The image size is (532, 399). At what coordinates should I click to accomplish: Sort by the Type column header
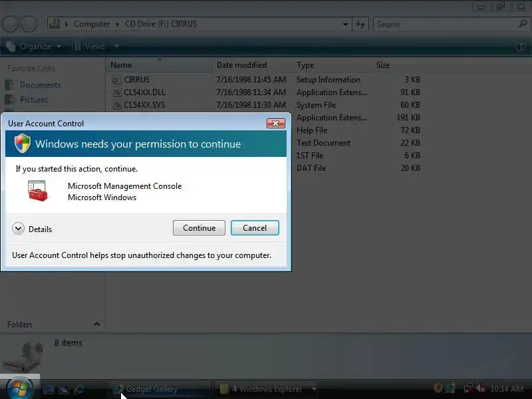(x=332, y=65)
